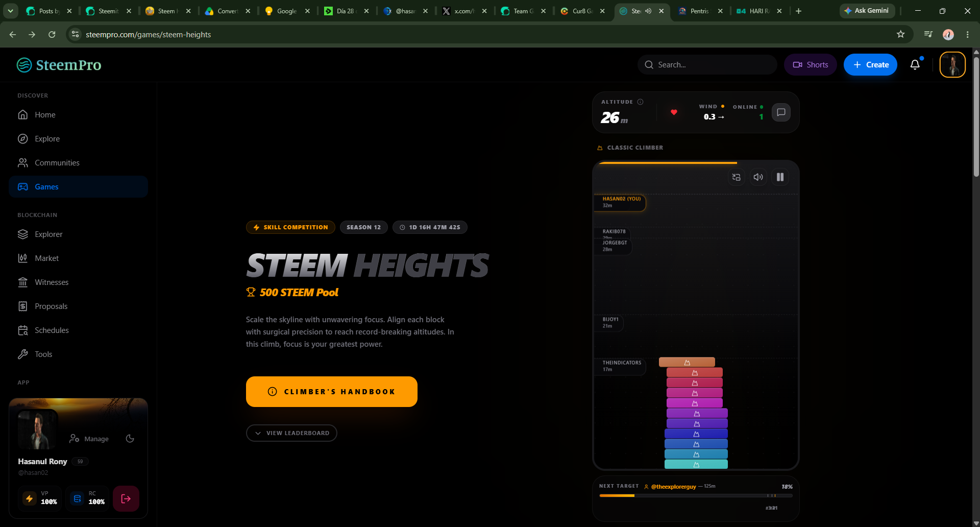
Task: Click the top orange tower block
Action: coord(687,362)
